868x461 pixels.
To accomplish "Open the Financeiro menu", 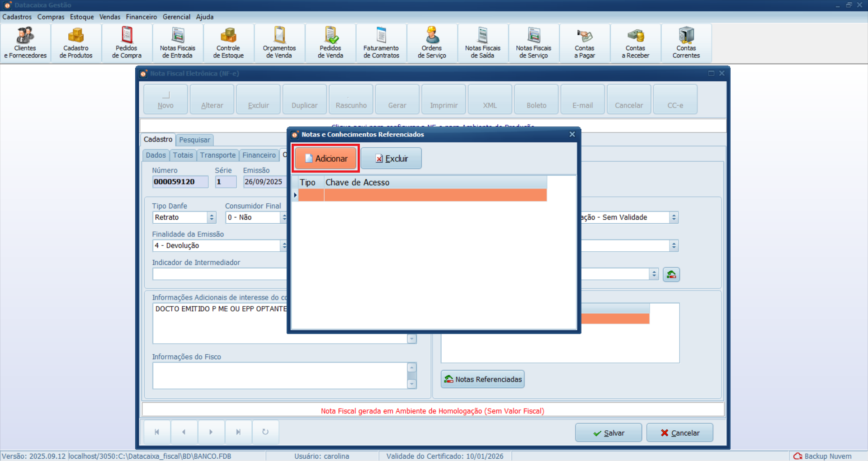I will click(142, 17).
